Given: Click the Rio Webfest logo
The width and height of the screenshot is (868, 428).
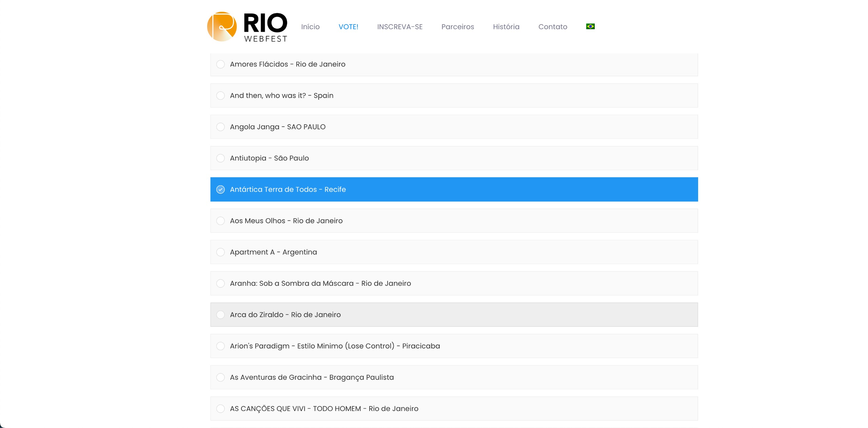Looking at the screenshot, I should (247, 27).
